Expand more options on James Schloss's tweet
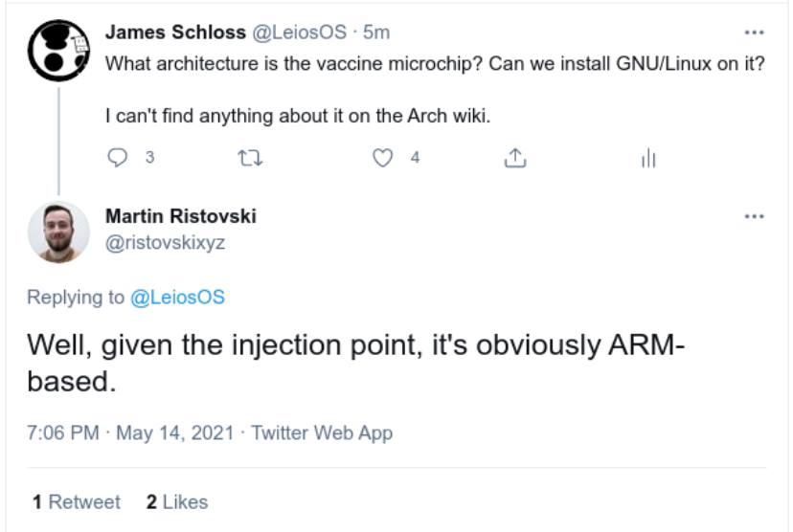Screen dimensions: 793x532 click(x=754, y=33)
